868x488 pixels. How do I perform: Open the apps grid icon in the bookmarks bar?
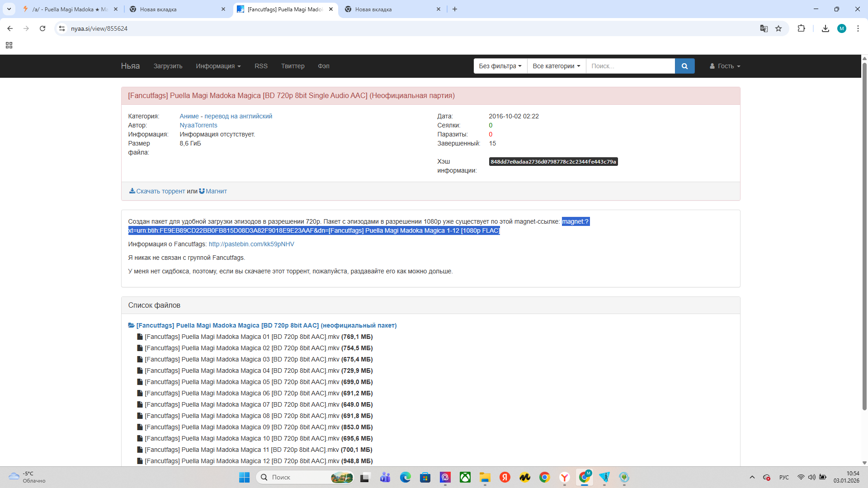tap(9, 45)
